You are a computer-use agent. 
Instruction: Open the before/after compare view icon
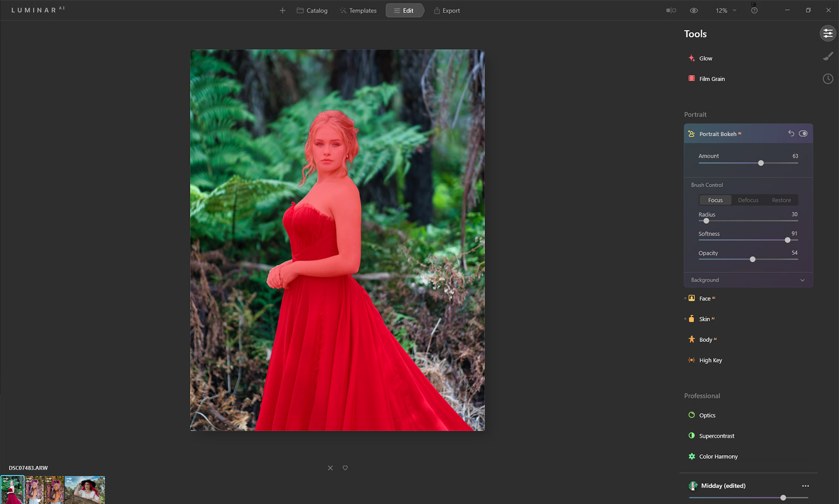[x=671, y=10]
